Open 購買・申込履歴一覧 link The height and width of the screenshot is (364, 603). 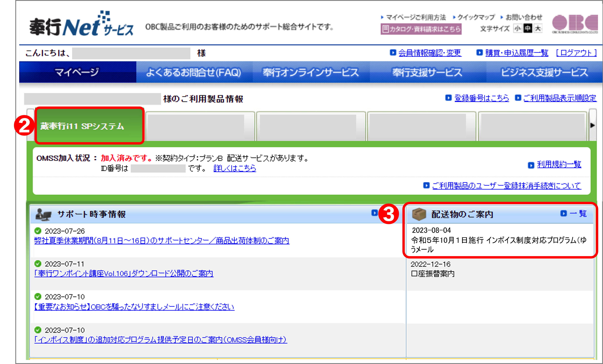(x=517, y=53)
